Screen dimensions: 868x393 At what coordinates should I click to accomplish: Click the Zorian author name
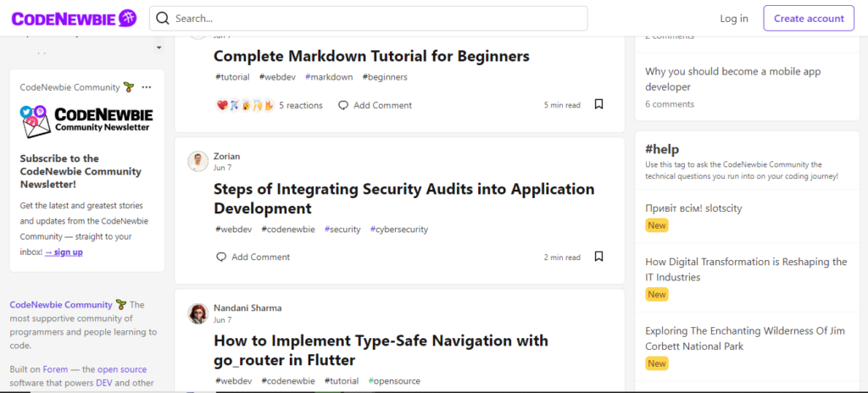(227, 156)
